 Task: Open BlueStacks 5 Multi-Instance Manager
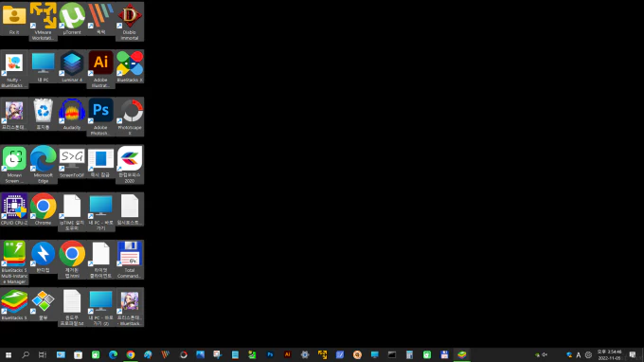coord(14,262)
